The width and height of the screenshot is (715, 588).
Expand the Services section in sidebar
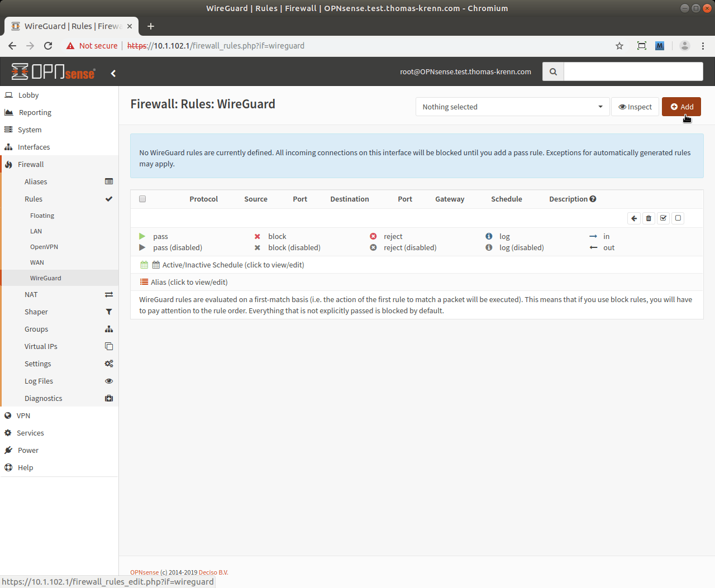click(x=30, y=433)
